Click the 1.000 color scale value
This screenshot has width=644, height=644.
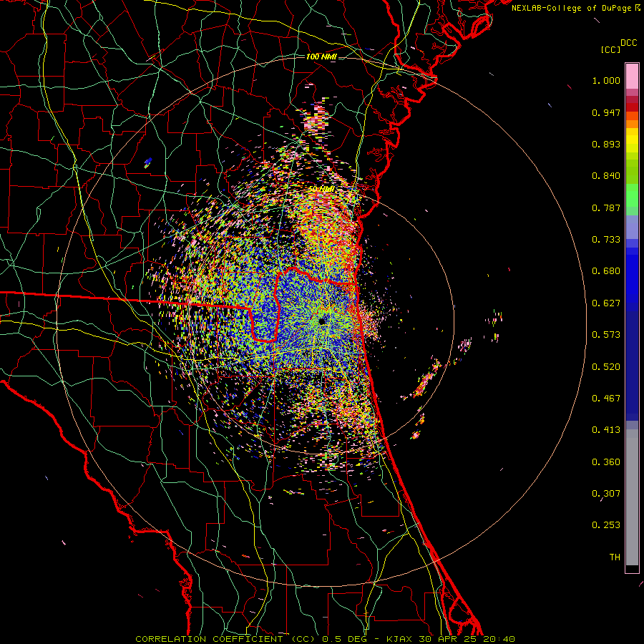click(606, 80)
